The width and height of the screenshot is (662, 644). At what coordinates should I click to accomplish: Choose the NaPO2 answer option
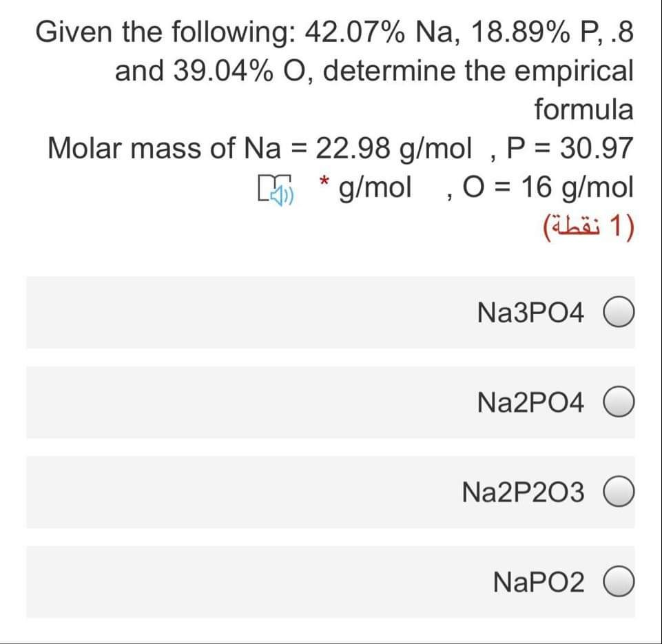click(x=619, y=582)
